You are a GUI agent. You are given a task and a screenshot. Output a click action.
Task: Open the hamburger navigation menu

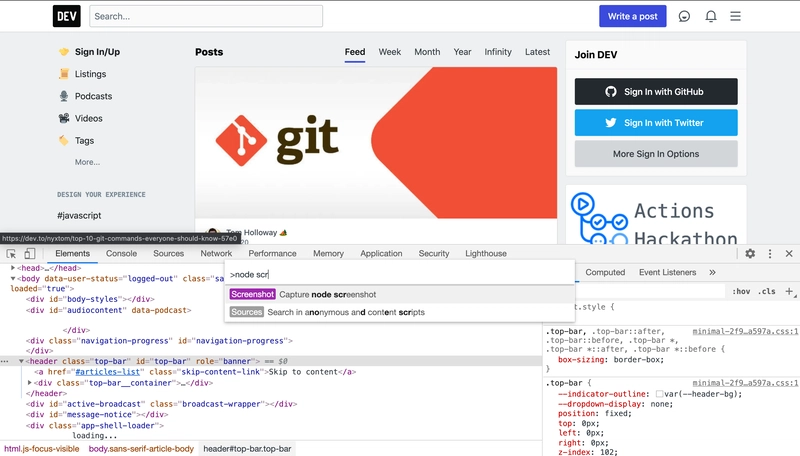pos(735,16)
